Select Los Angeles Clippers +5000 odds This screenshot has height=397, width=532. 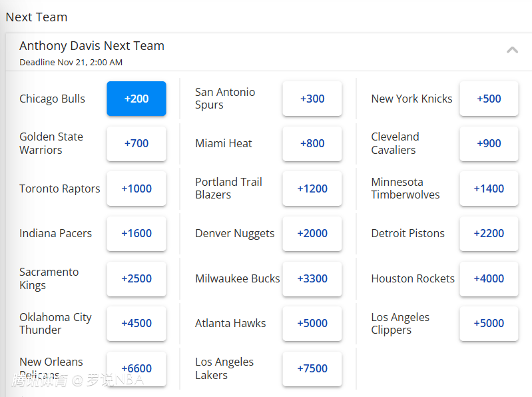coord(489,323)
